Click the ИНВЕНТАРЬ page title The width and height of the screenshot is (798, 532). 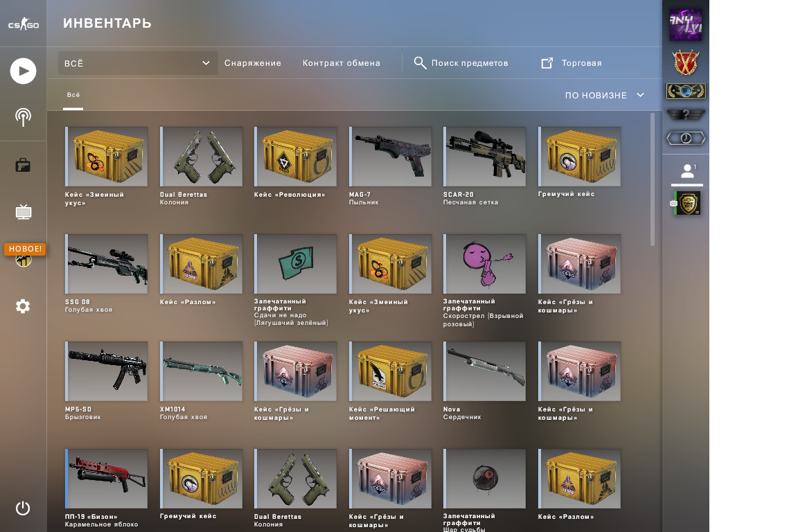(107, 24)
